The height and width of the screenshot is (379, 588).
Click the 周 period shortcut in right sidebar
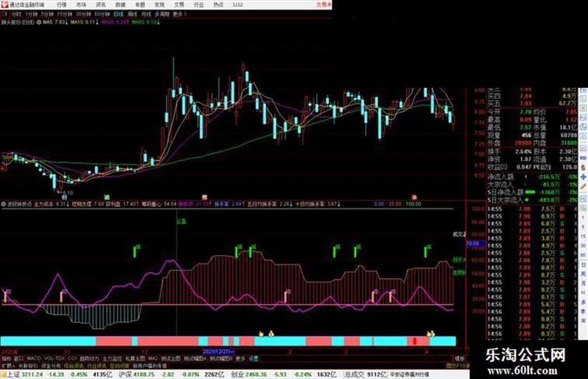click(x=583, y=274)
